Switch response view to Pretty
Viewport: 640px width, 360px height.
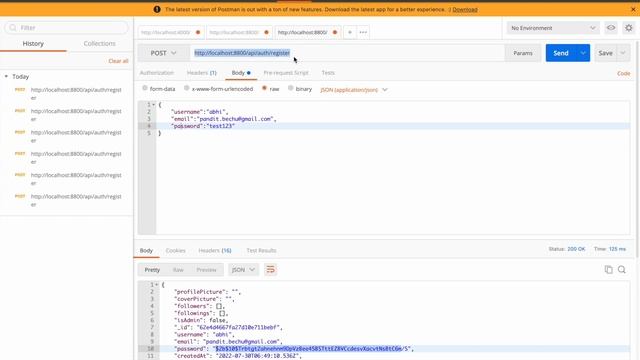pyautogui.click(x=152, y=270)
